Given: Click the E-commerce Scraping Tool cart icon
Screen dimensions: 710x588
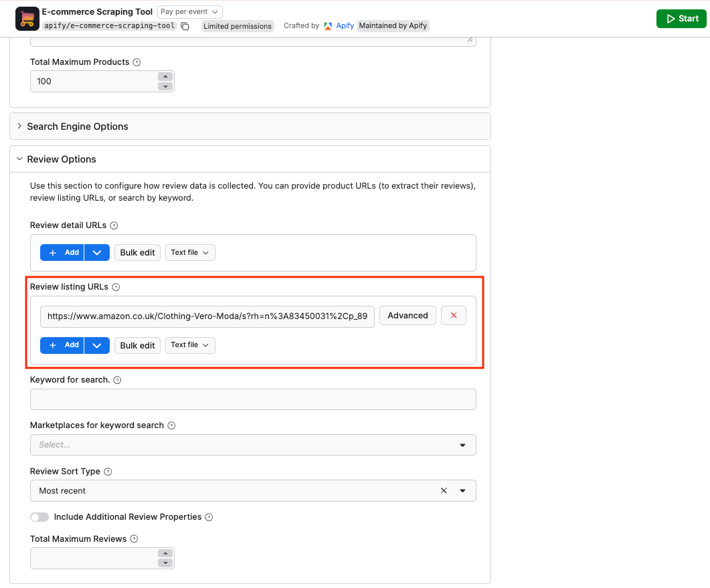Looking at the screenshot, I should [x=27, y=18].
